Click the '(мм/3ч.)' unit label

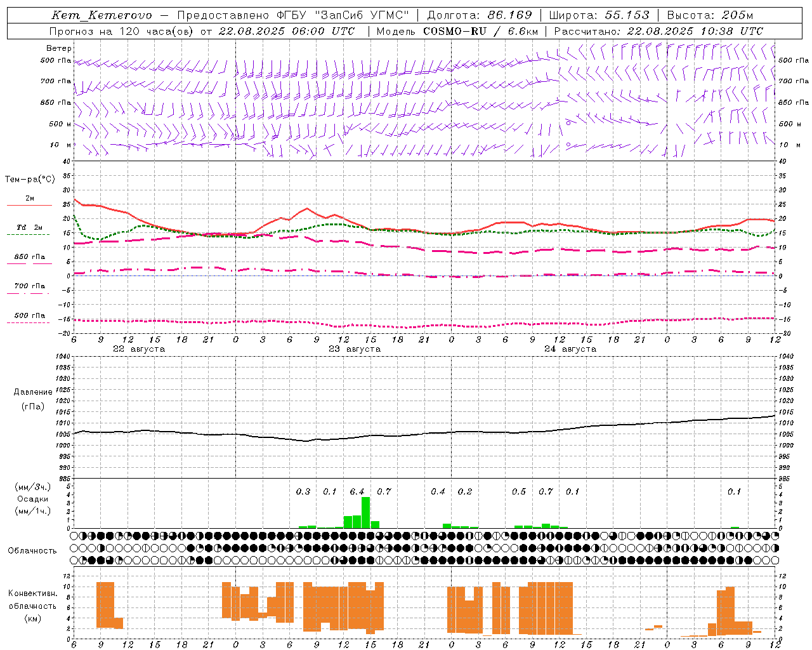(x=32, y=487)
